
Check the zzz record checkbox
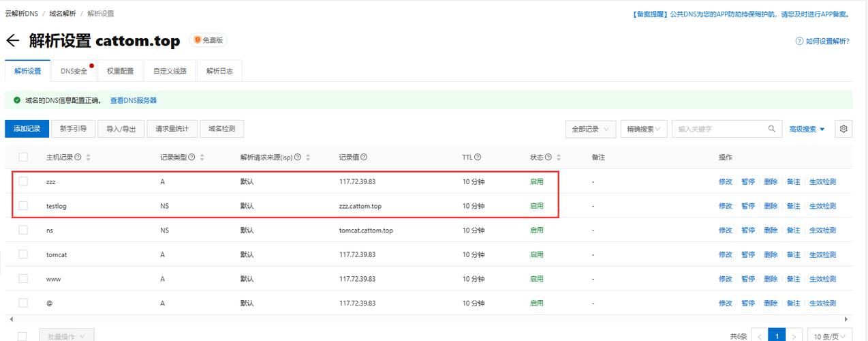click(23, 181)
